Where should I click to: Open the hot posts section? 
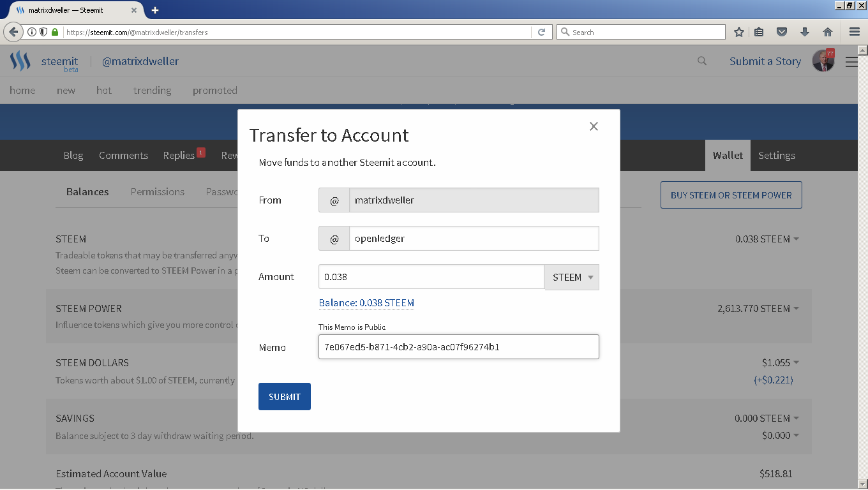pyautogui.click(x=104, y=90)
